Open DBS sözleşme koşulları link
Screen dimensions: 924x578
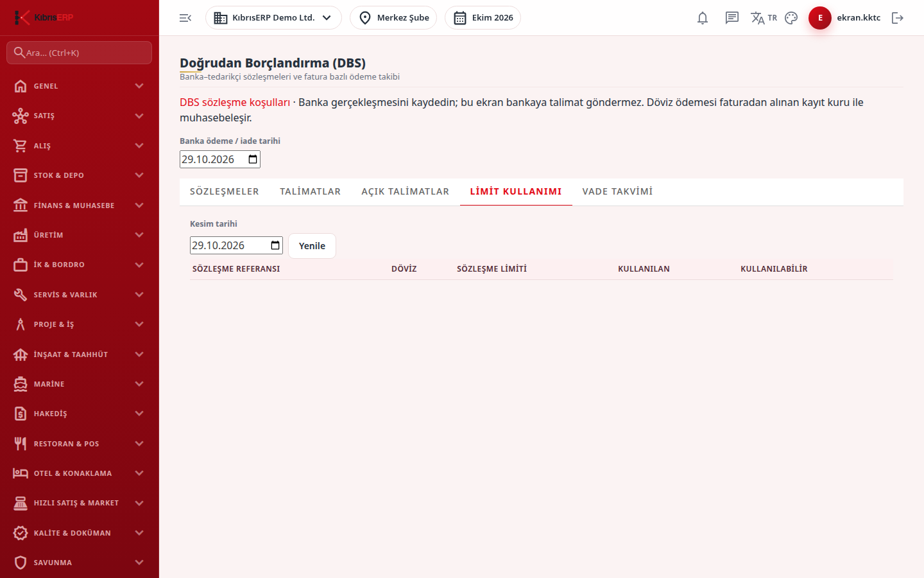(x=235, y=102)
